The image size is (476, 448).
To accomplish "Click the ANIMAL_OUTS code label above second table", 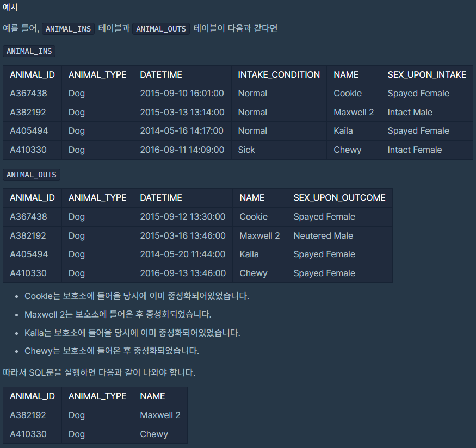I will tap(32, 175).
